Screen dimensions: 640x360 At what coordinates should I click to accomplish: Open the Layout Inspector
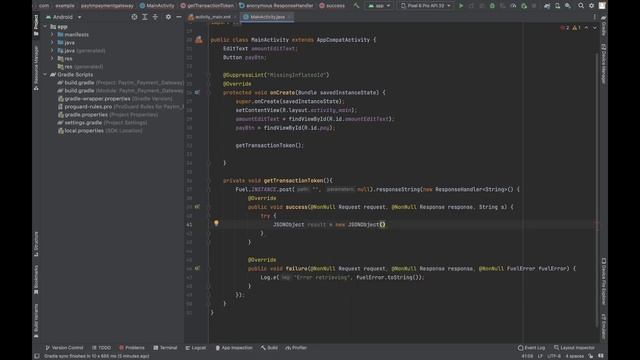tap(574, 348)
